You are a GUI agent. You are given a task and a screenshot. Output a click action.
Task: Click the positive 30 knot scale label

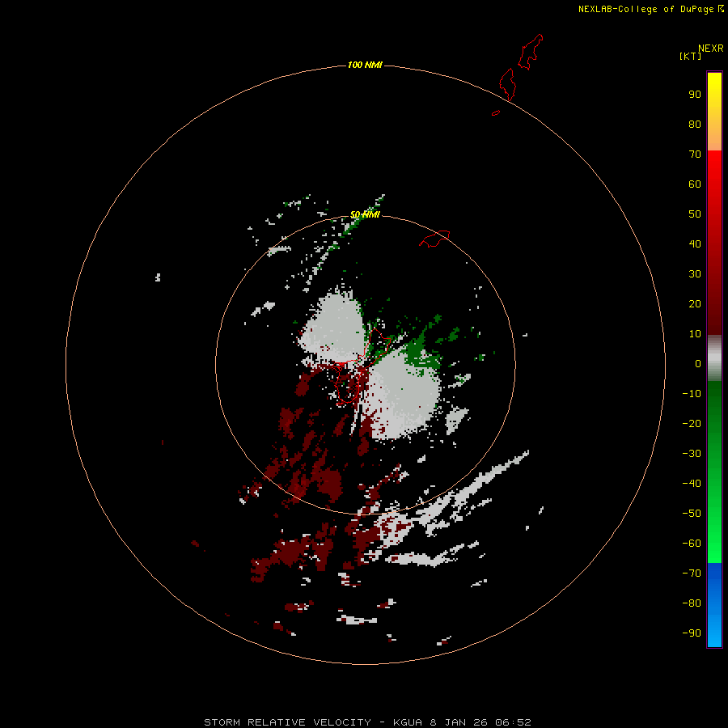(695, 274)
